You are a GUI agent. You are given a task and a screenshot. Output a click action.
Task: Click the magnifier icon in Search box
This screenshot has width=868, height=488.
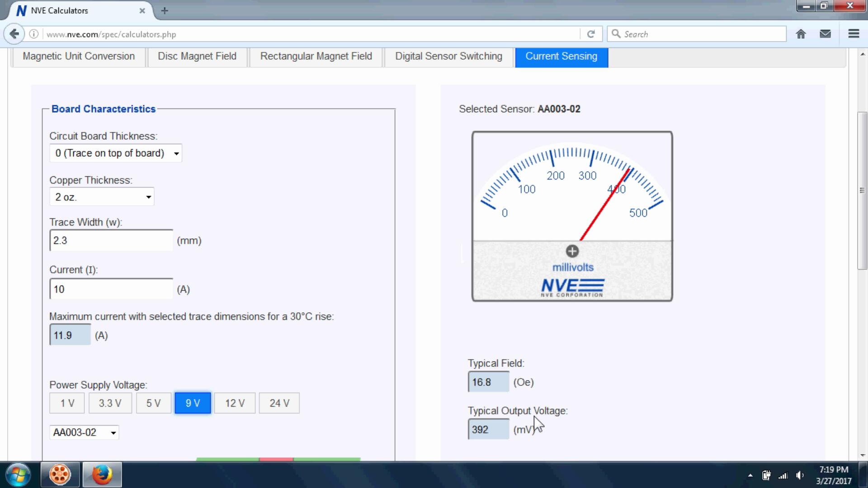tap(616, 34)
